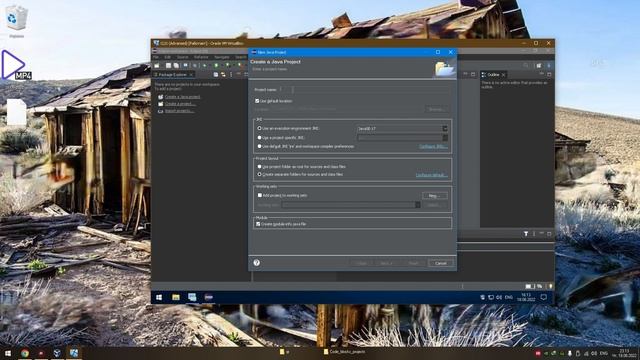Click the Help question mark icon in dialog
The image size is (640, 360).
tap(257, 263)
